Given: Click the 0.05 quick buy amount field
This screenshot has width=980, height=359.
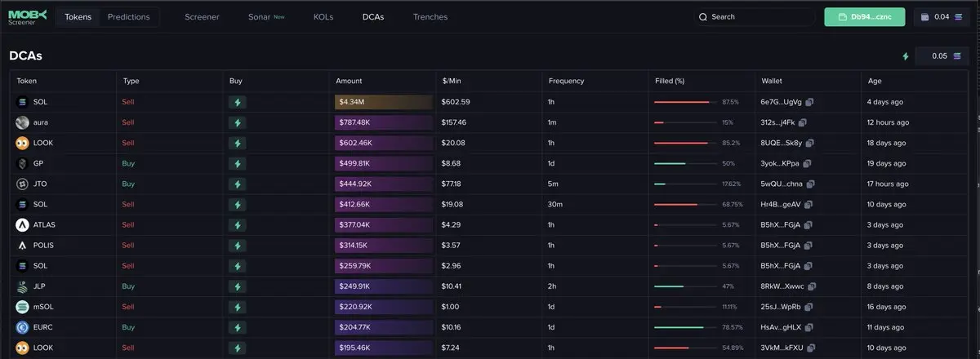Looking at the screenshot, I should (943, 56).
